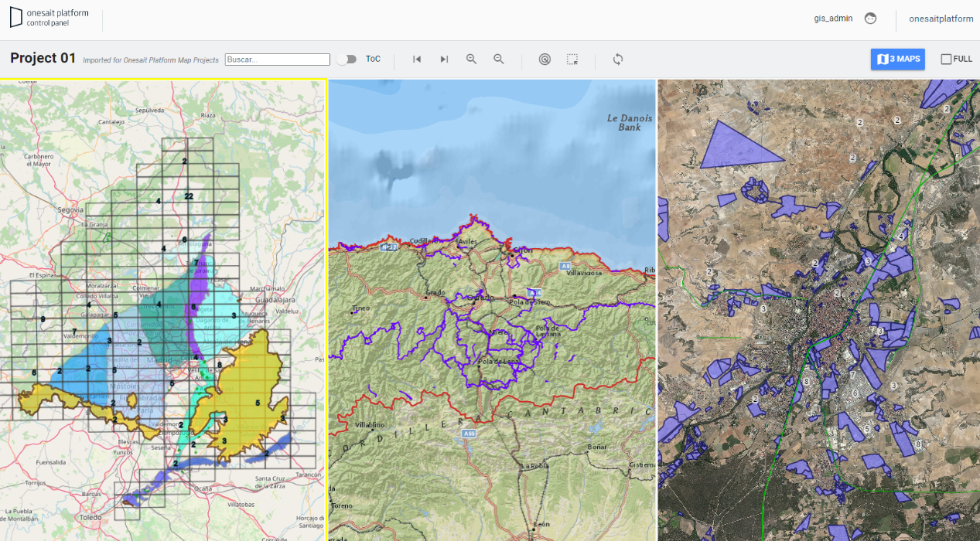
Task: Zoom out using the magnifier minus icon
Action: pyautogui.click(x=499, y=59)
